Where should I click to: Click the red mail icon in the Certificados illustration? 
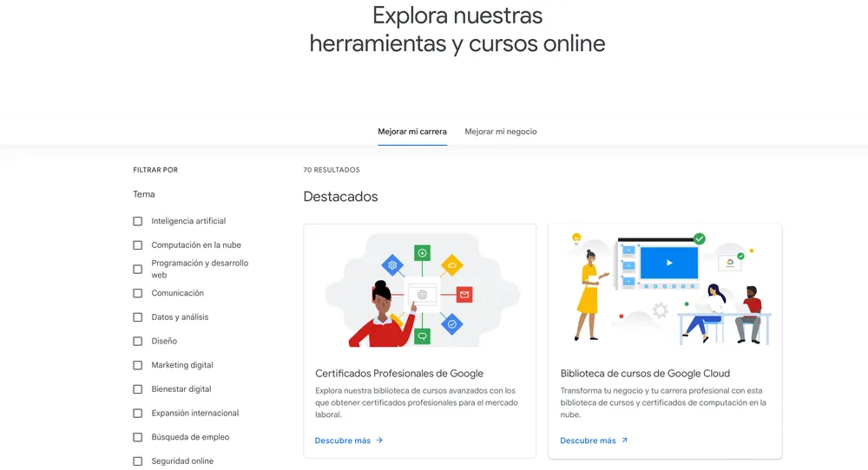(464, 295)
